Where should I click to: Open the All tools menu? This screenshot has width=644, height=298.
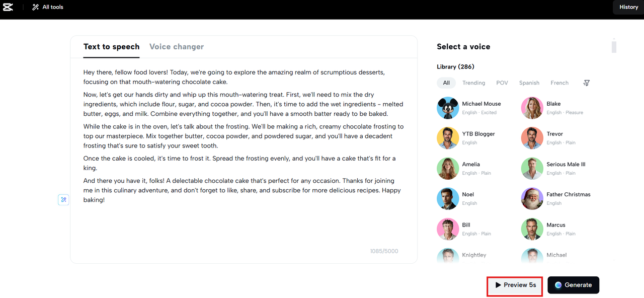47,7
